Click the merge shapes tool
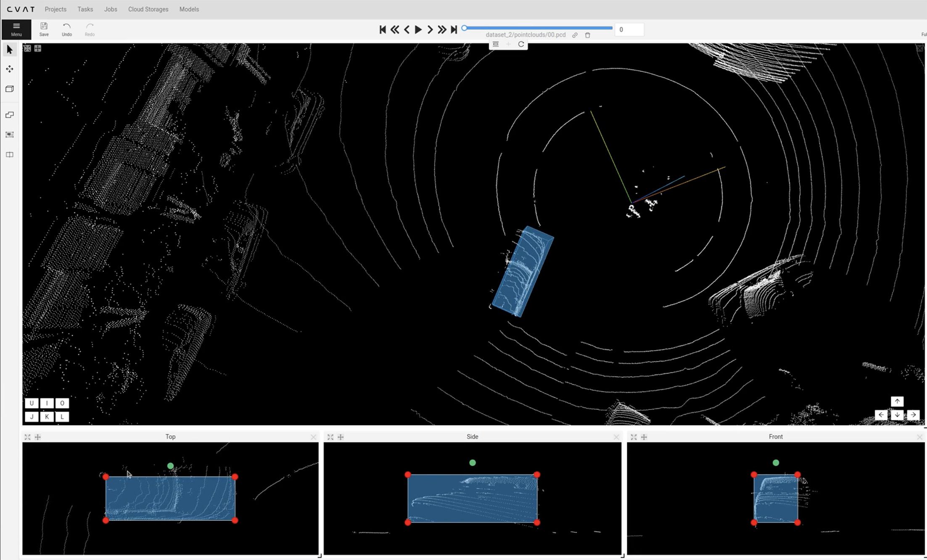Screen dimensions: 927x560 (10, 115)
